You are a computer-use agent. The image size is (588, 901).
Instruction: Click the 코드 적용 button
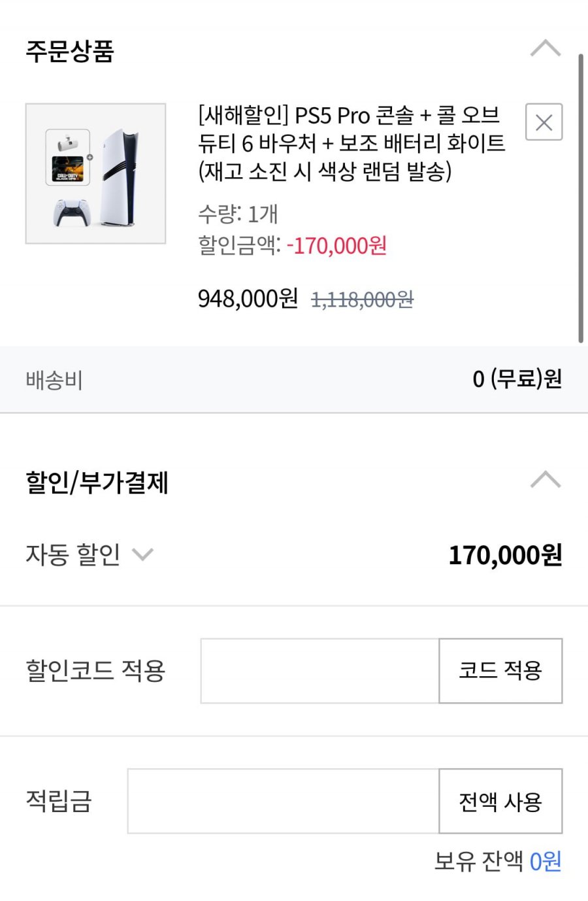click(500, 671)
